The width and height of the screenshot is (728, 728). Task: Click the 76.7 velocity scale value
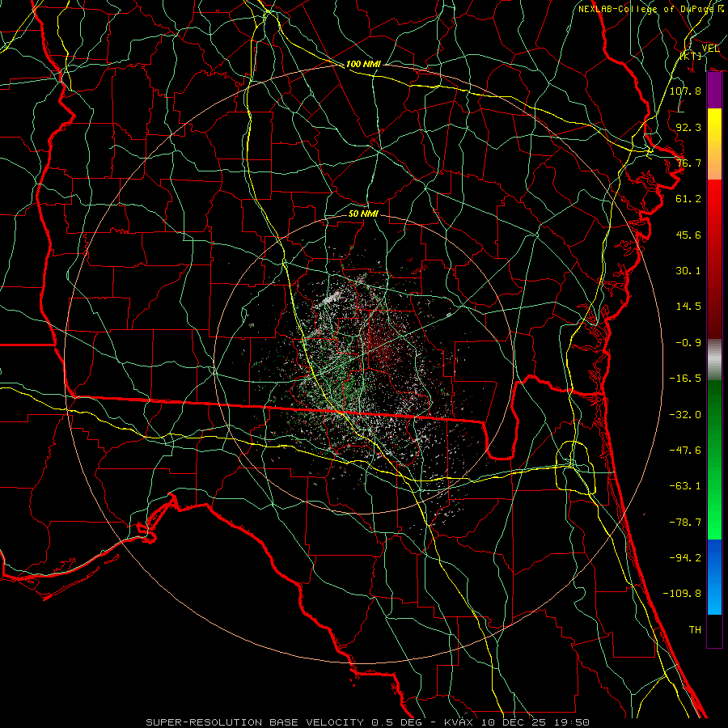[x=688, y=163]
